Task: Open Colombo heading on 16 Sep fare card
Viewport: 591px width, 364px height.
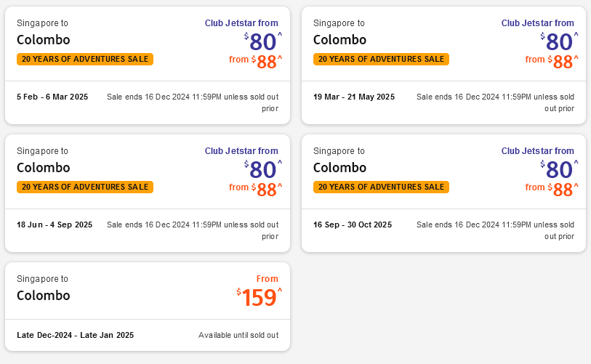Action: point(339,168)
